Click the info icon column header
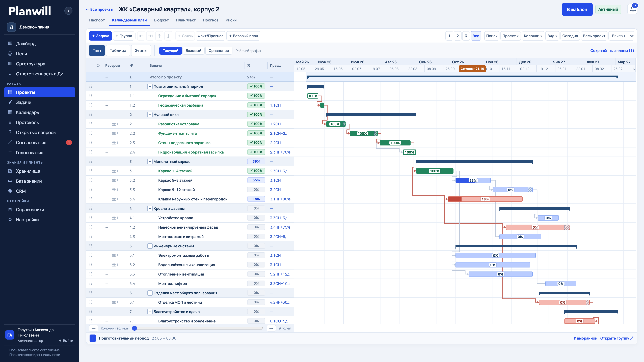Viewport: 644px width, 362px height. pyautogui.click(x=98, y=66)
